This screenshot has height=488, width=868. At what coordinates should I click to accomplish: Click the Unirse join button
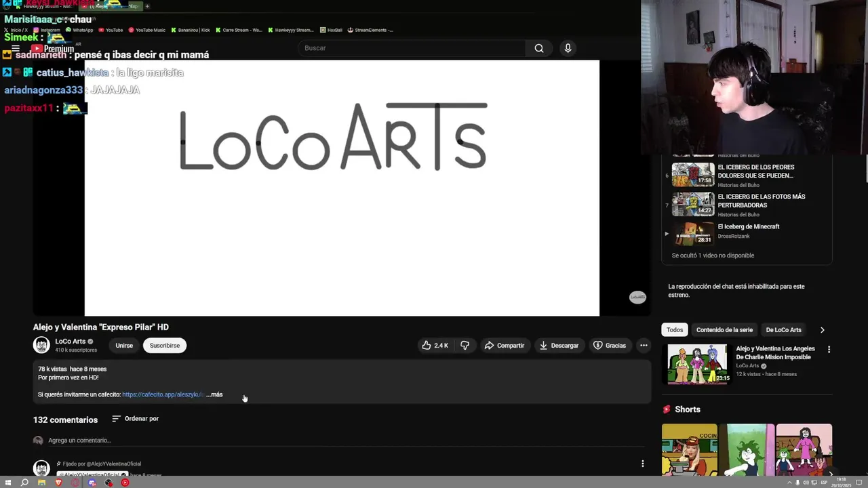[x=124, y=346]
